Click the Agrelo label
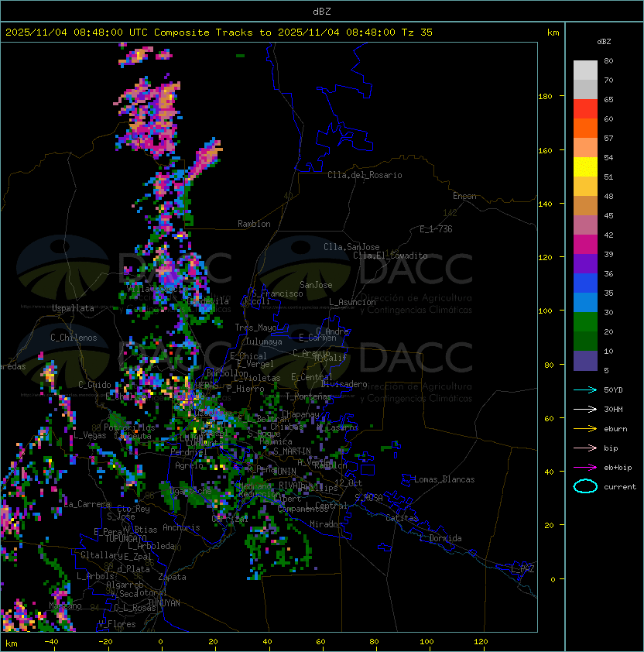This screenshot has height=652, width=644. click(x=189, y=465)
